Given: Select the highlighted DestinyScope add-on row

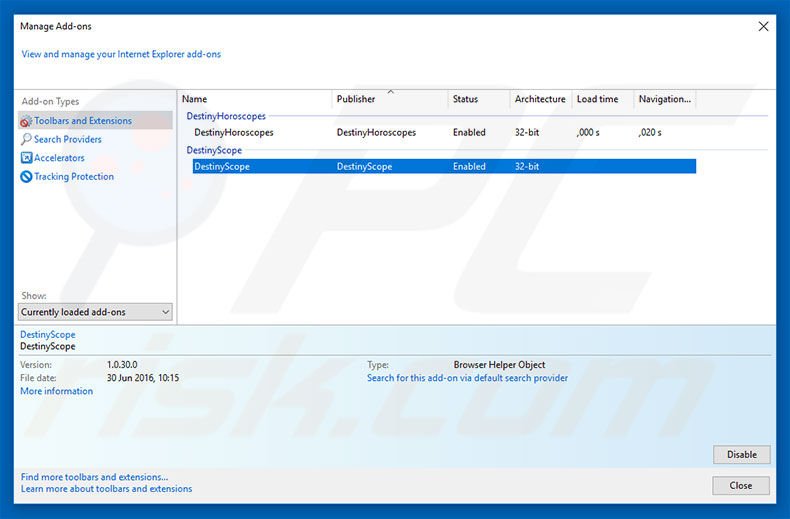Looking at the screenshot, I should [x=222, y=167].
